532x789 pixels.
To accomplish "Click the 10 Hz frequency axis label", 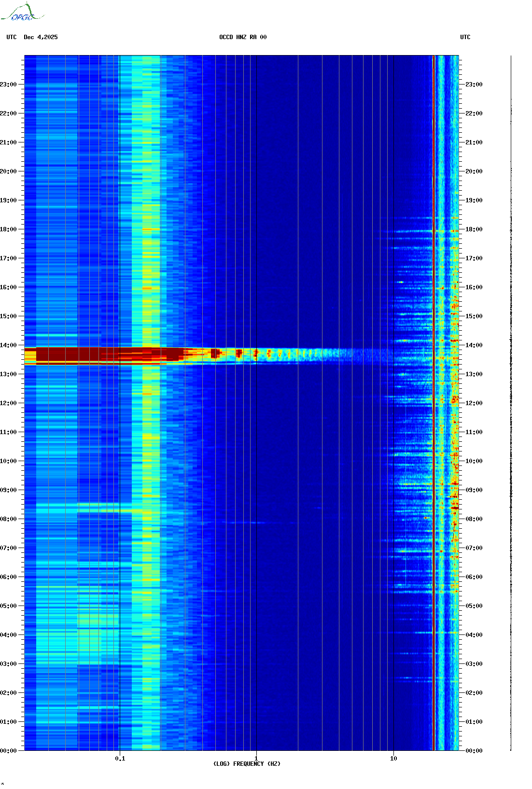I will point(393,759).
